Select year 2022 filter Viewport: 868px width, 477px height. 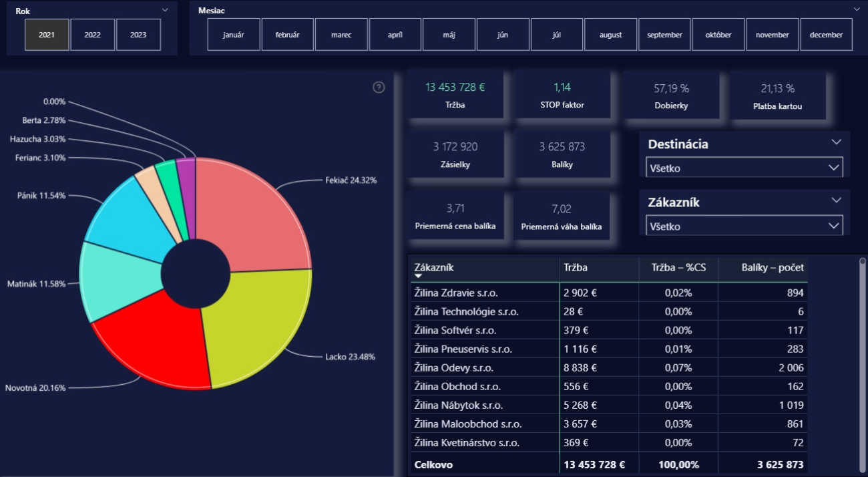(x=93, y=35)
